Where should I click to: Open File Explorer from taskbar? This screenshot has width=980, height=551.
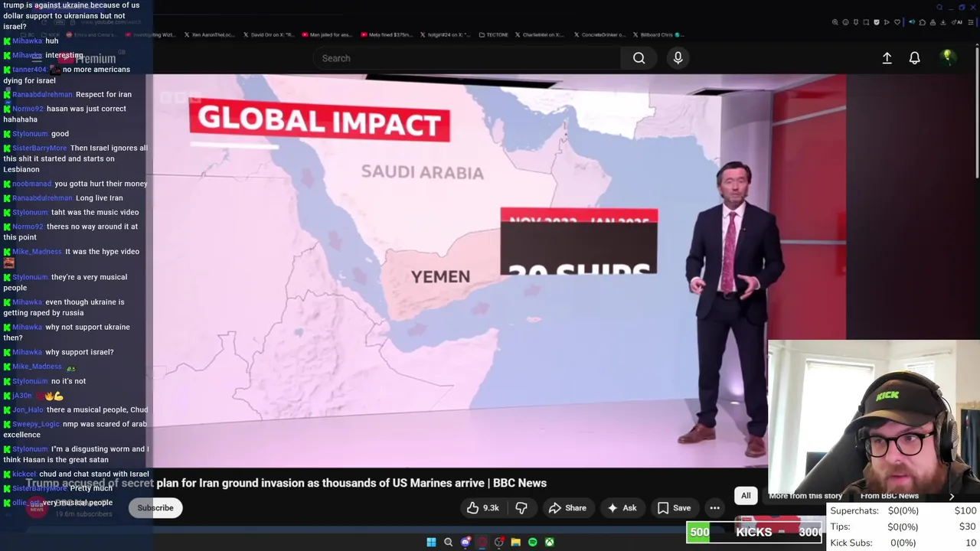[515, 542]
